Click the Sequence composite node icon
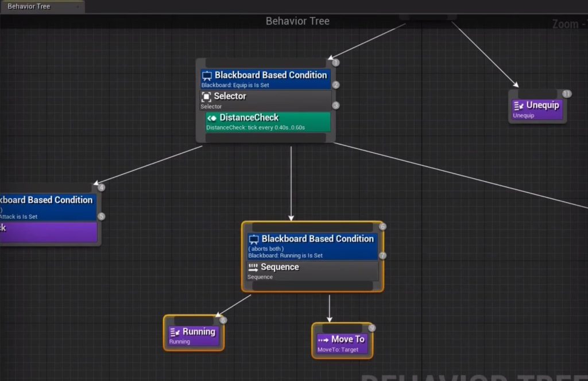The height and width of the screenshot is (381, 588). [253, 267]
